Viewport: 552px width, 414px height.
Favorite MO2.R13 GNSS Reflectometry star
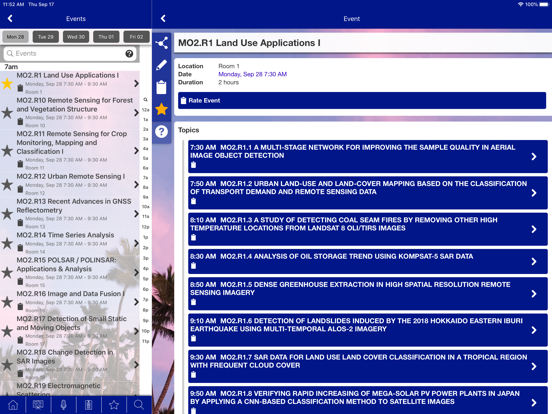(7, 214)
